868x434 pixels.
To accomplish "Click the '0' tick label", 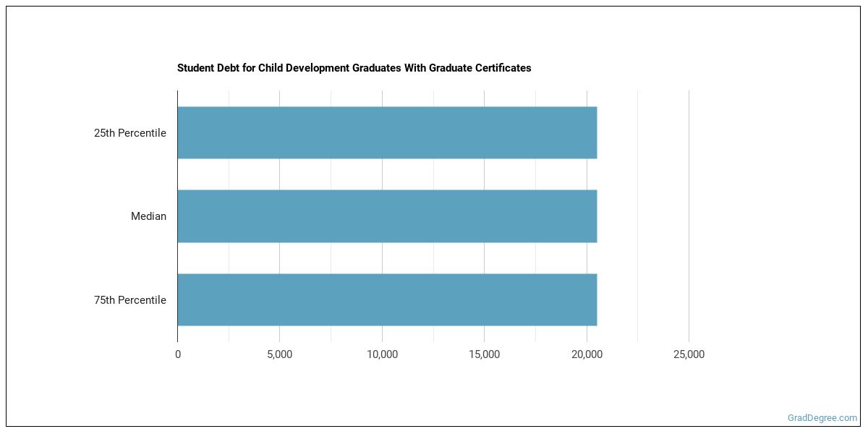I will click(x=178, y=354).
